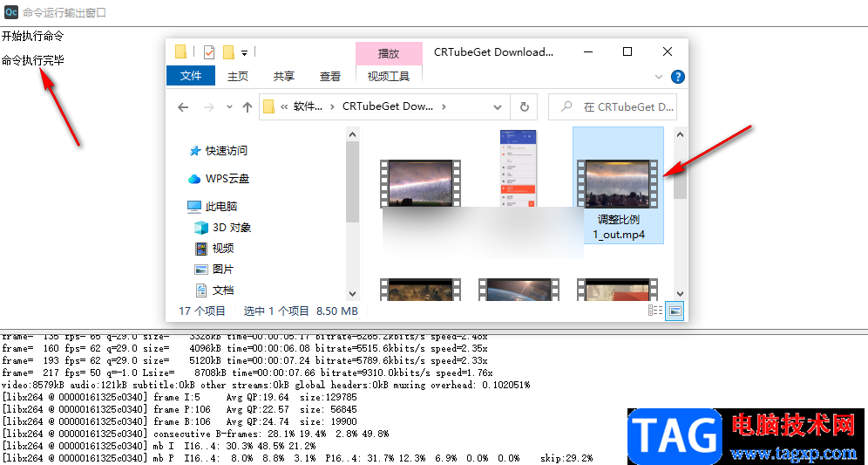
Task: Switch to the 主页 ribbon tab
Action: coord(238,77)
